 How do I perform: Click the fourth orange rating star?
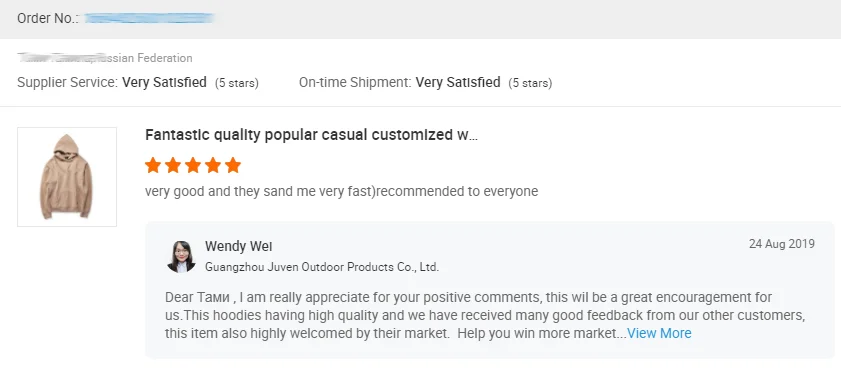tap(213, 165)
